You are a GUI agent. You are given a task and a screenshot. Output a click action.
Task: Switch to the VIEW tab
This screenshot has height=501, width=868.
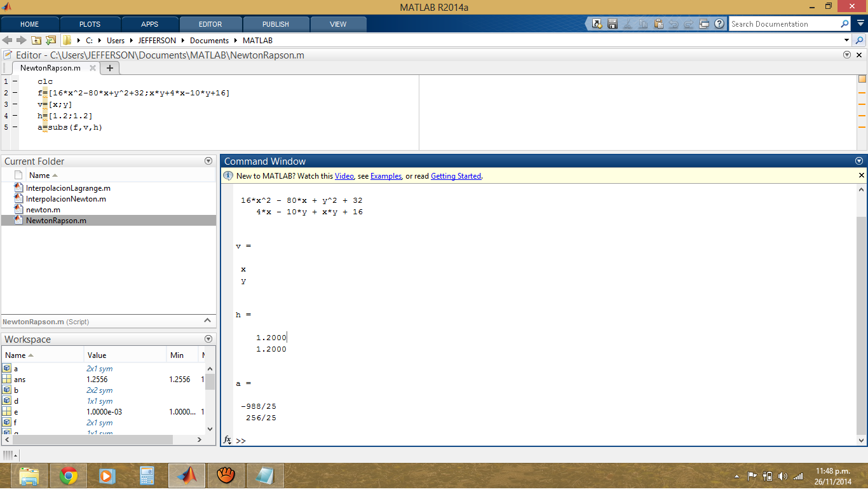pos(338,24)
